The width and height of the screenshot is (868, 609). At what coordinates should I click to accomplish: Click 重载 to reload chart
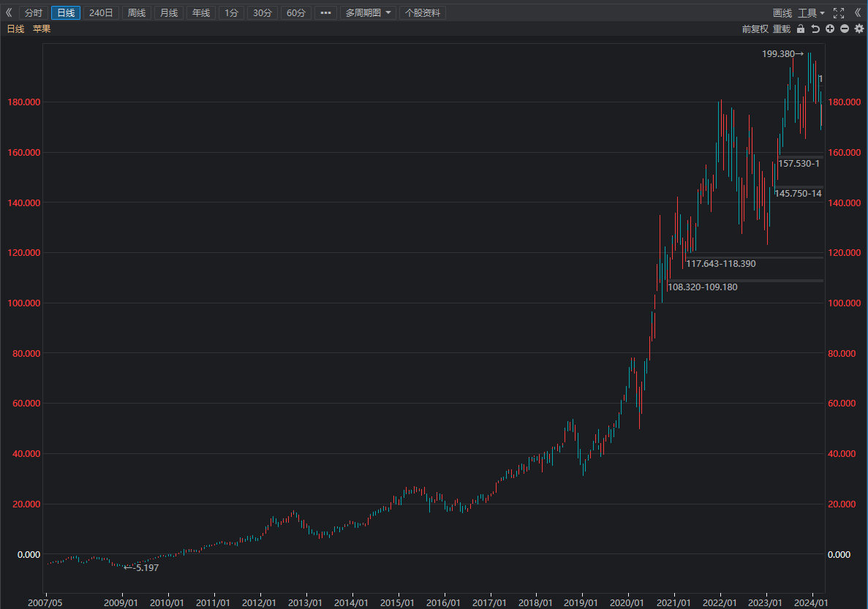click(x=782, y=29)
